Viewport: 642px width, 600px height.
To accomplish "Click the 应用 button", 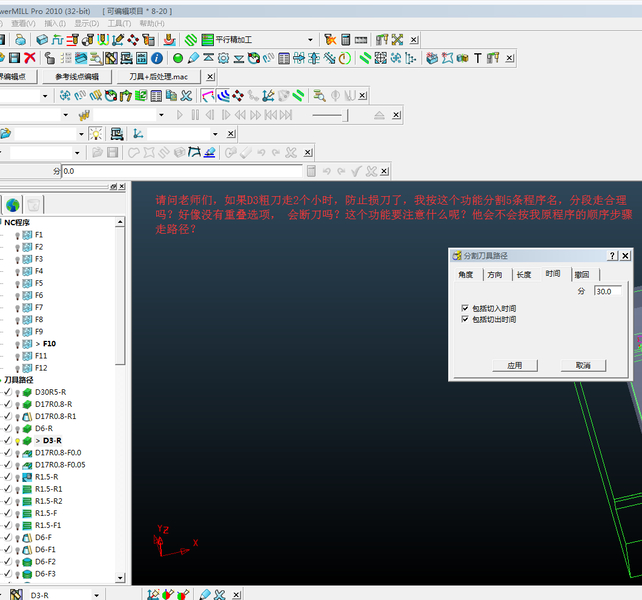I will click(x=515, y=365).
